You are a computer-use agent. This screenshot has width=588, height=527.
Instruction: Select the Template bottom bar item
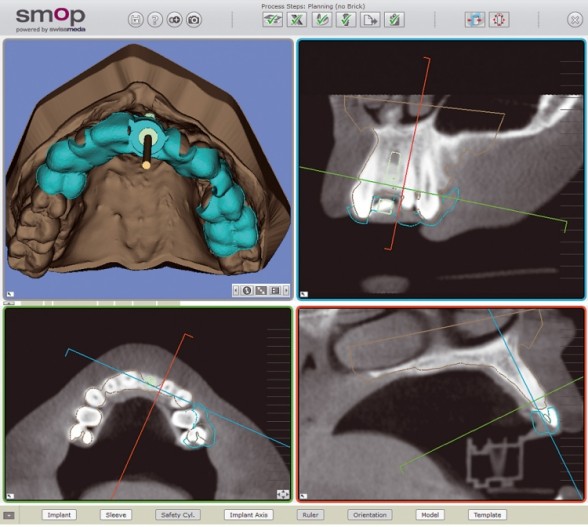pyautogui.click(x=487, y=515)
